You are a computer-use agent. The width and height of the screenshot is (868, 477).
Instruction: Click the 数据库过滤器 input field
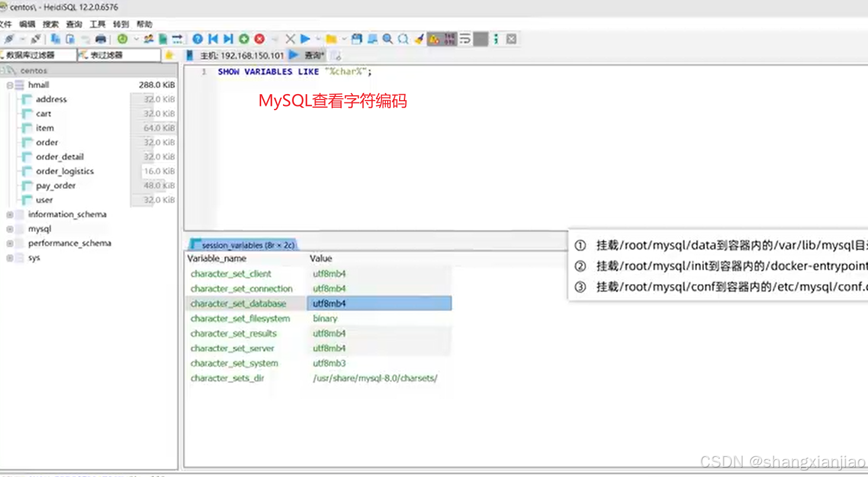click(38, 55)
